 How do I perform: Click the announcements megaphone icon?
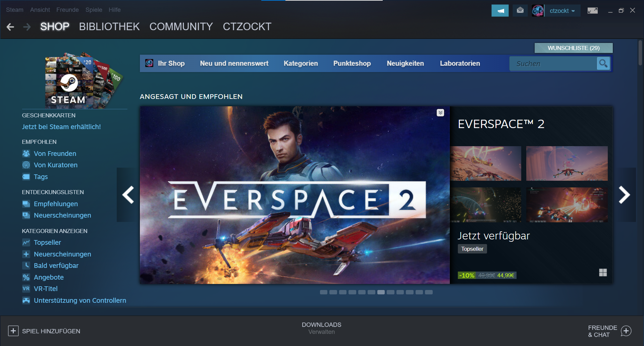point(500,11)
